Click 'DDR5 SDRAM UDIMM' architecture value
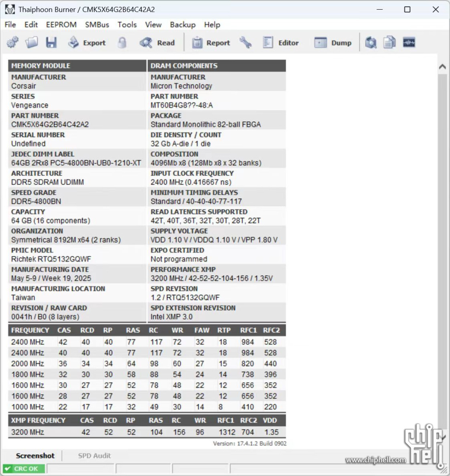Image resolution: width=450 pixels, height=476 pixels. coord(48,182)
